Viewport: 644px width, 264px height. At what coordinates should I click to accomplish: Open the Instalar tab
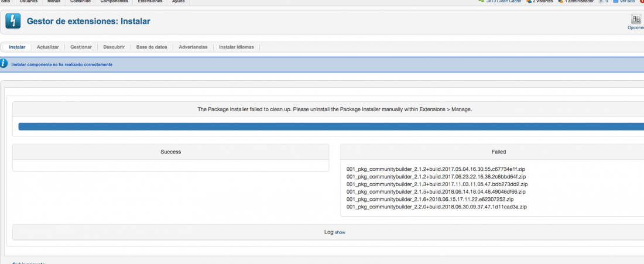(x=17, y=47)
